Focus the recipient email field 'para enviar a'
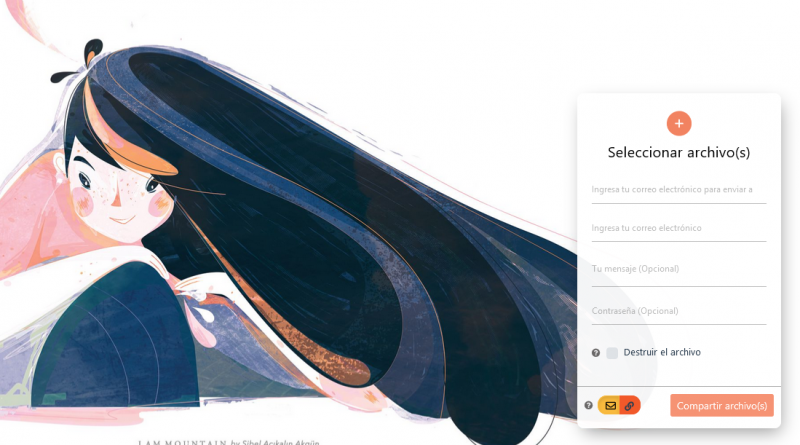 coord(679,190)
